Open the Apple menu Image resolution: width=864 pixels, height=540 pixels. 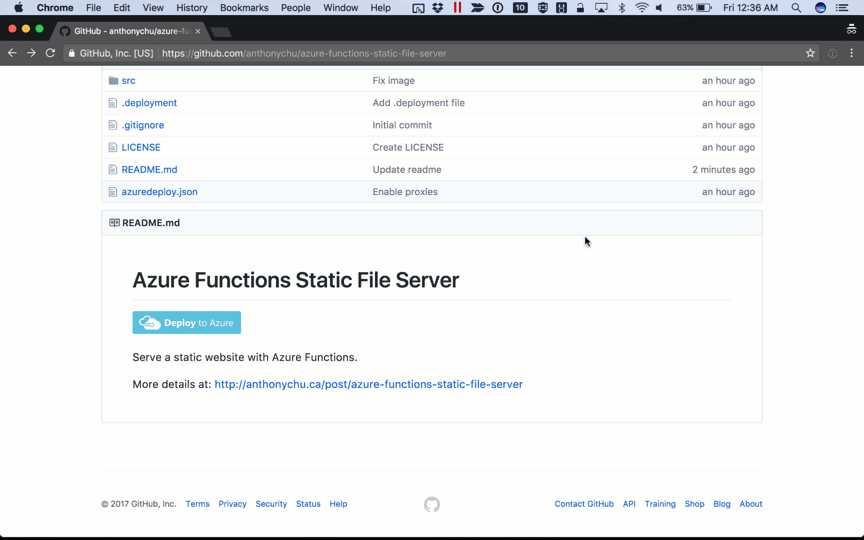click(x=18, y=8)
